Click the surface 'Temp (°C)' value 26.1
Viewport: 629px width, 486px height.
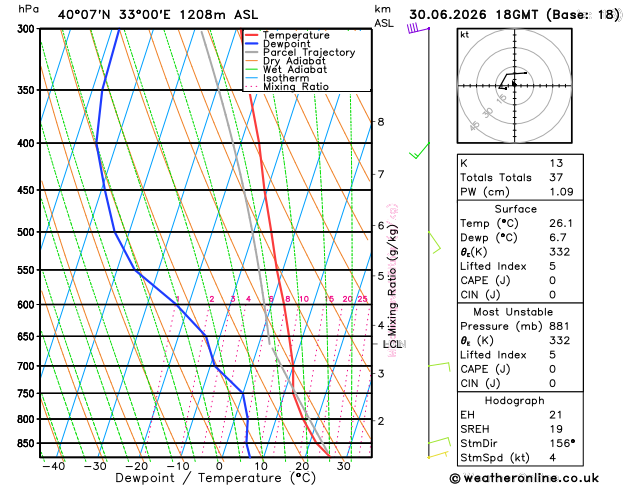pyautogui.click(x=561, y=223)
